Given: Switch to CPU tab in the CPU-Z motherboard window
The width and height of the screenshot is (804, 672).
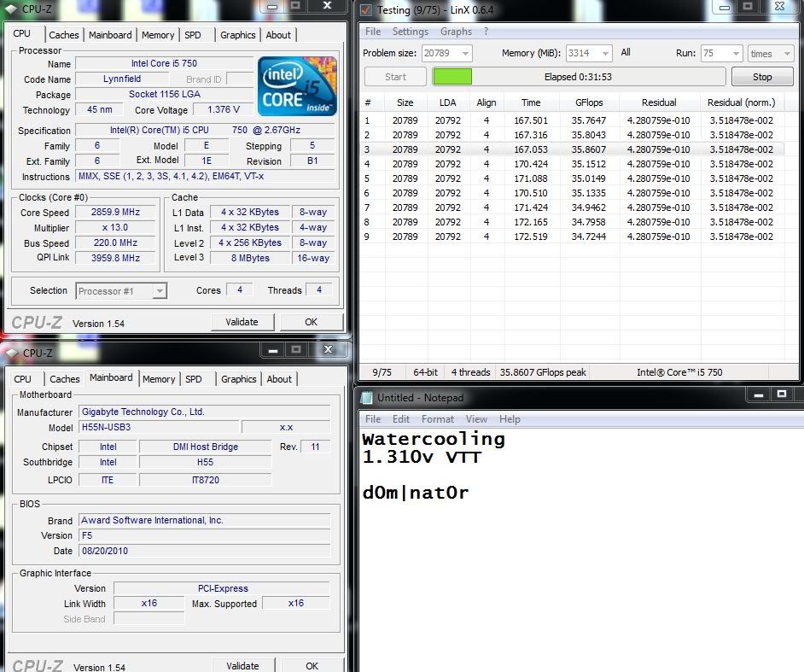Looking at the screenshot, I should (22, 379).
